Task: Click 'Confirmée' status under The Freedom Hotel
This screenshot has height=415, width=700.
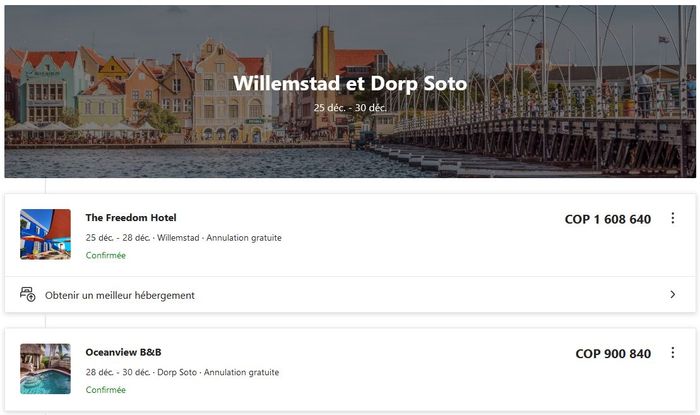Action: (x=106, y=256)
